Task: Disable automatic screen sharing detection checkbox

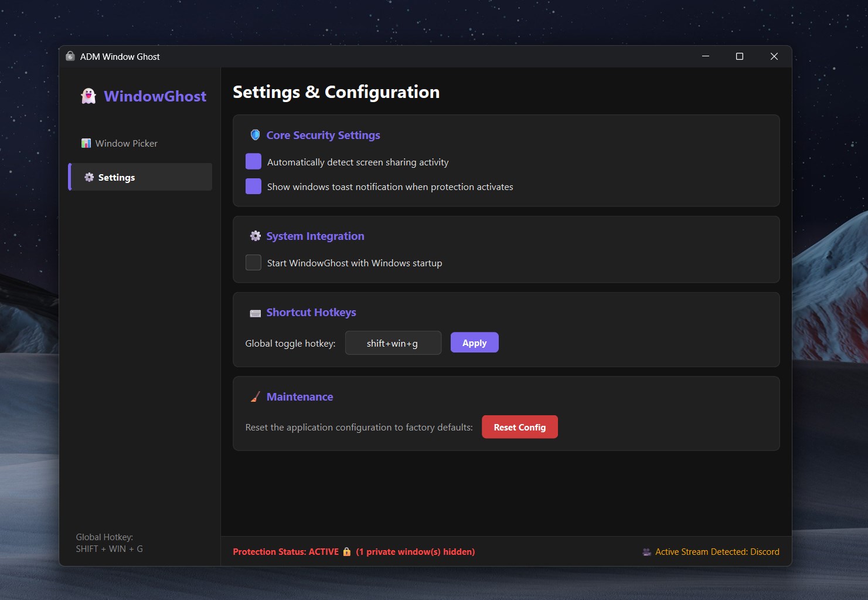Action: (253, 161)
